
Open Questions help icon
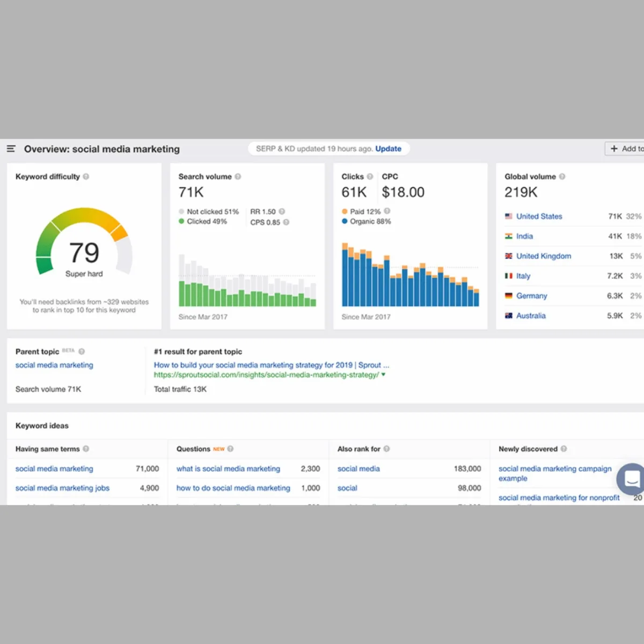click(x=230, y=449)
